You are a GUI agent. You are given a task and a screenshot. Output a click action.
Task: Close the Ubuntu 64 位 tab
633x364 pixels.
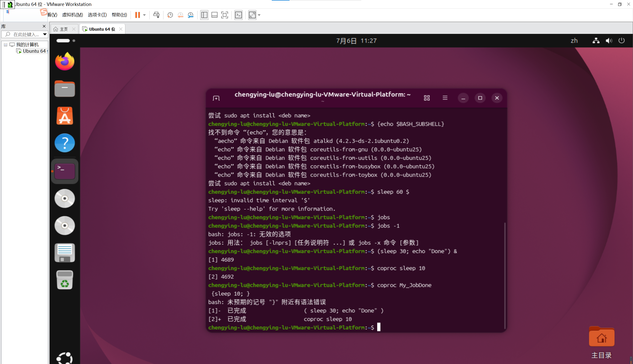tap(121, 29)
